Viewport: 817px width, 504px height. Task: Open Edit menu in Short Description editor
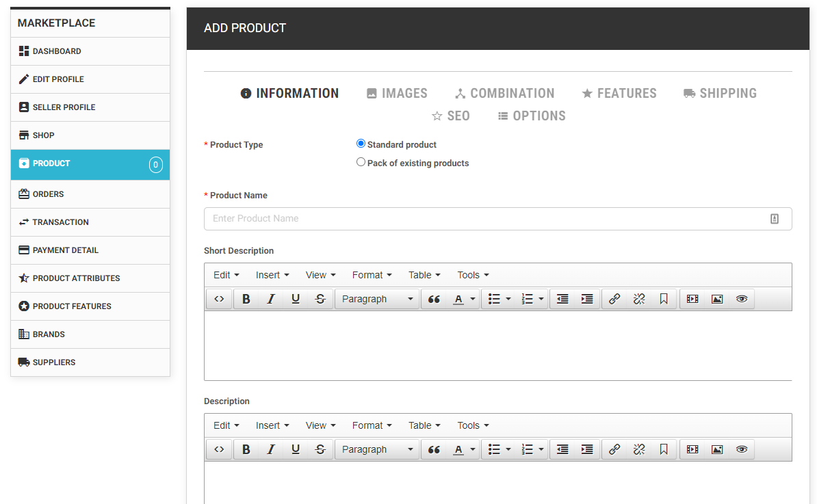click(226, 275)
